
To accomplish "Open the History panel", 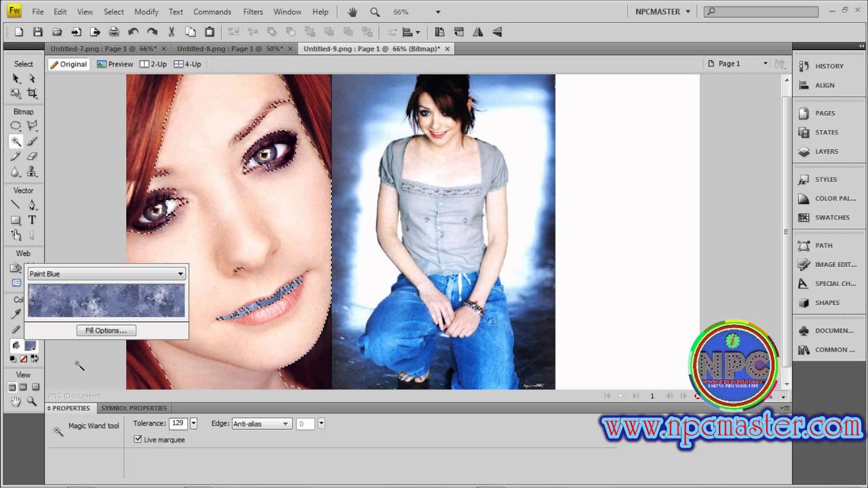I will (829, 66).
